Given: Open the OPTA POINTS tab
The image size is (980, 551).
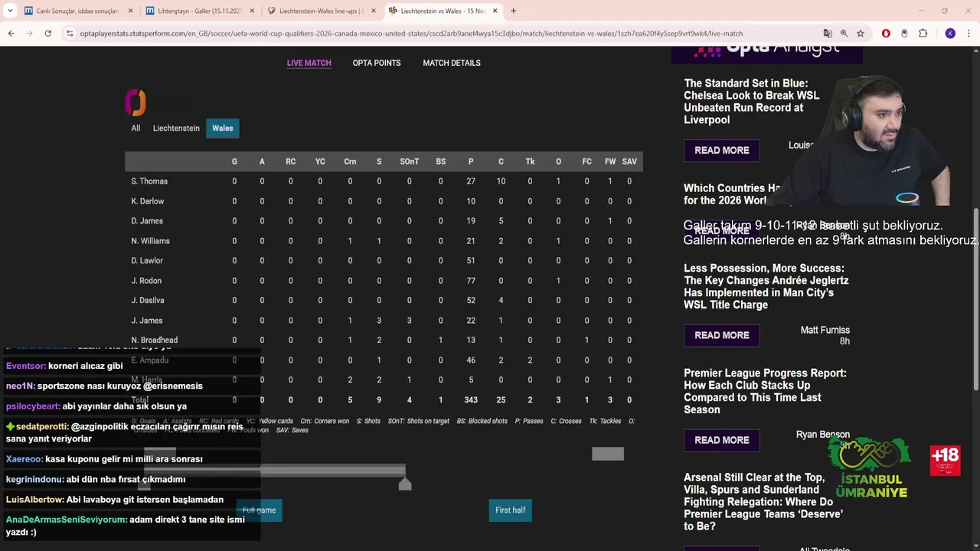Looking at the screenshot, I should click(377, 63).
